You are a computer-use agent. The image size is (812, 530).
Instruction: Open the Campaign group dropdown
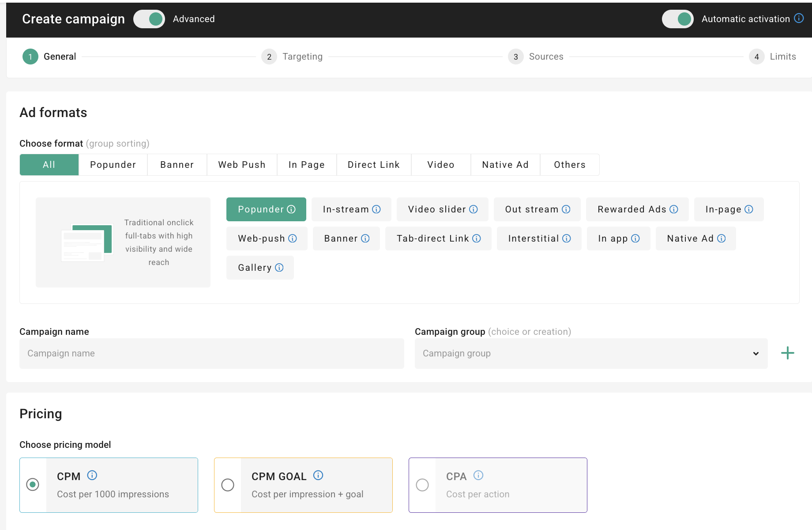[x=591, y=353]
